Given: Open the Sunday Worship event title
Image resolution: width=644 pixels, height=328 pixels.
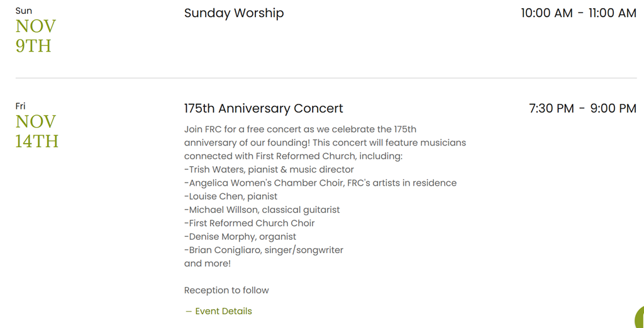Looking at the screenshot, I should 234,13.
